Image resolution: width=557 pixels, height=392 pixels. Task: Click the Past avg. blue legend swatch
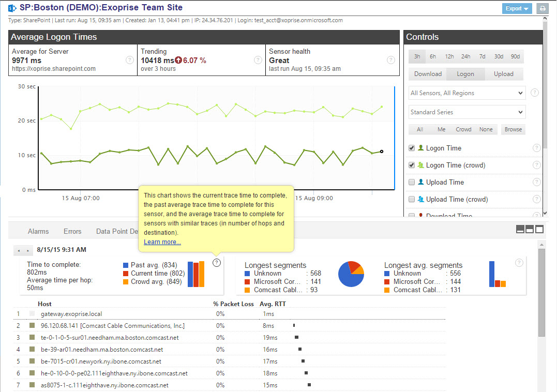(x=125, y=265)
